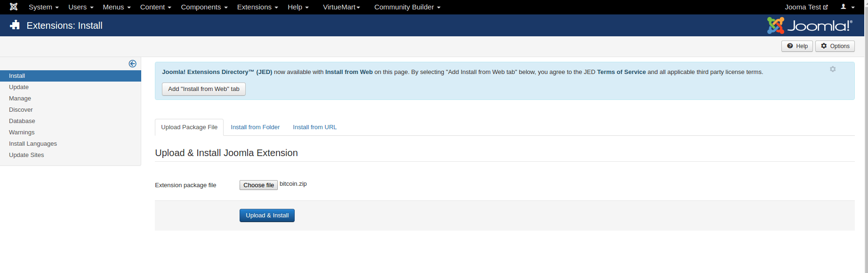The height and width of the screenshot is (273, 868).
Task: Click Add "Install from Web" tab button
Action: pos(204,89)
